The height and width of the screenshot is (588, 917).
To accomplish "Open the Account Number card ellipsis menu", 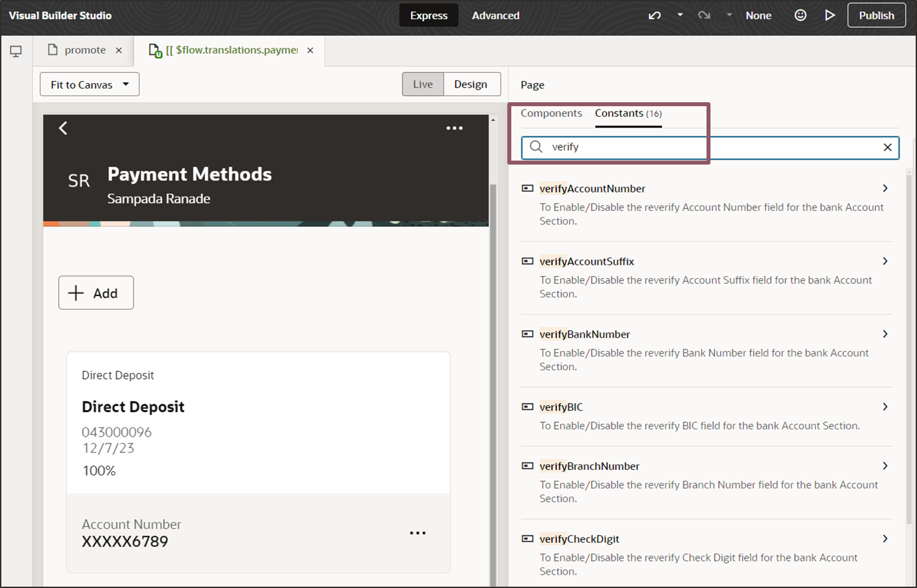I will point(418,533).
